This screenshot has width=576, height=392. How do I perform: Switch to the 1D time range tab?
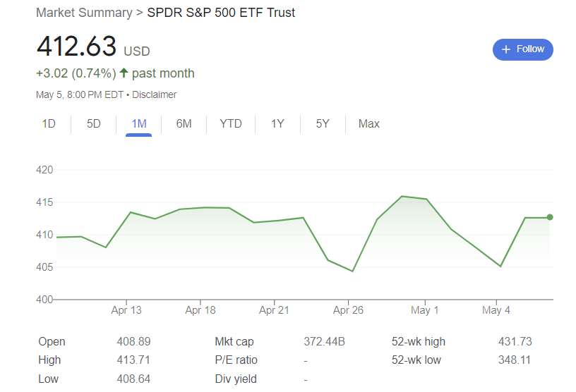tap(48, 124)
